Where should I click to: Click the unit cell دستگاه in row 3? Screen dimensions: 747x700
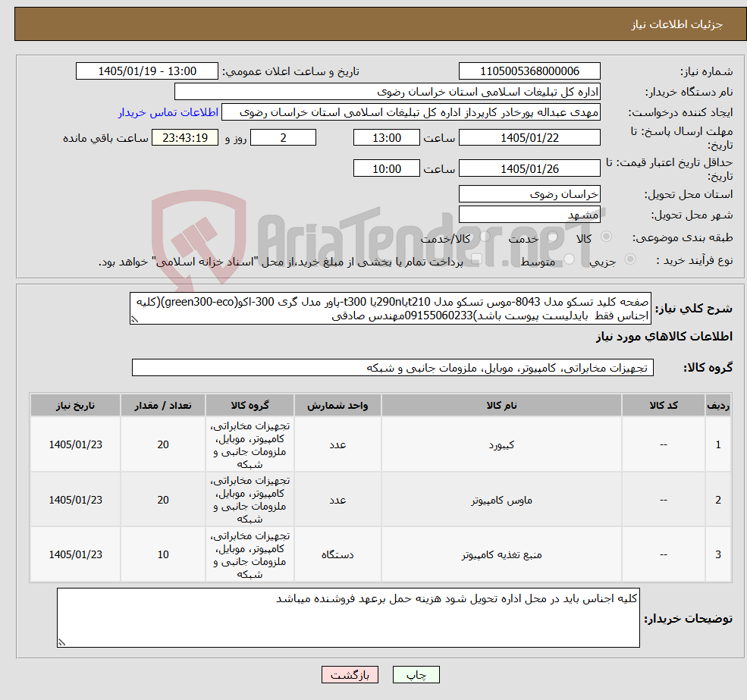pos(337,554)
